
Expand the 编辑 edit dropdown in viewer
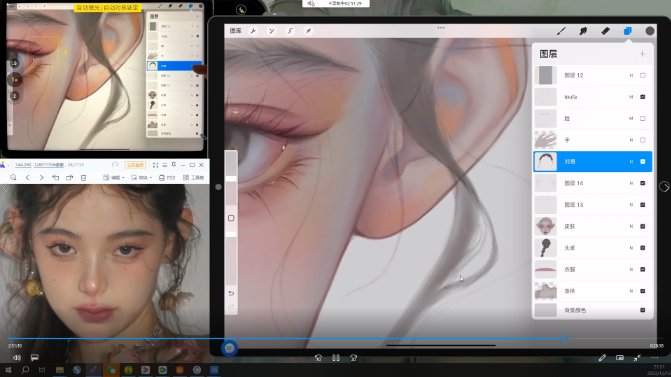click(x=114, y=178)
